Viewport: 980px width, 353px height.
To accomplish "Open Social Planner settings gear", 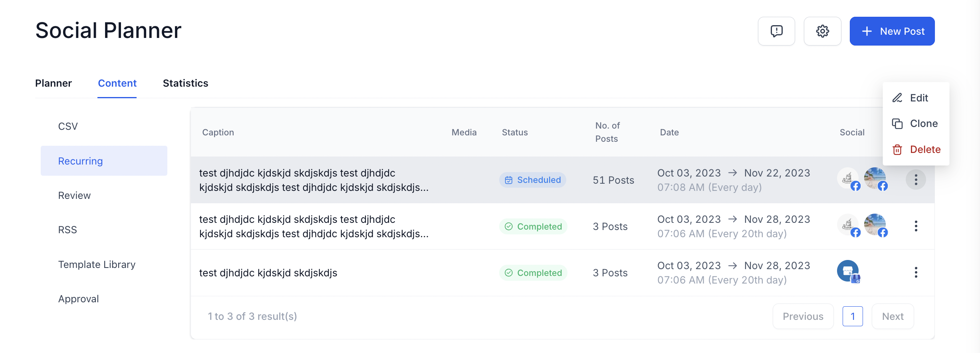I will coord(822,31).
